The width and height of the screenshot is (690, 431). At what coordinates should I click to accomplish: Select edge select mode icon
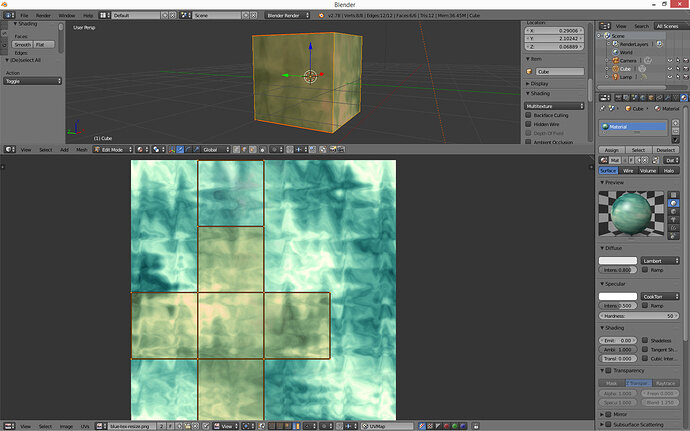tap(244, 150)
